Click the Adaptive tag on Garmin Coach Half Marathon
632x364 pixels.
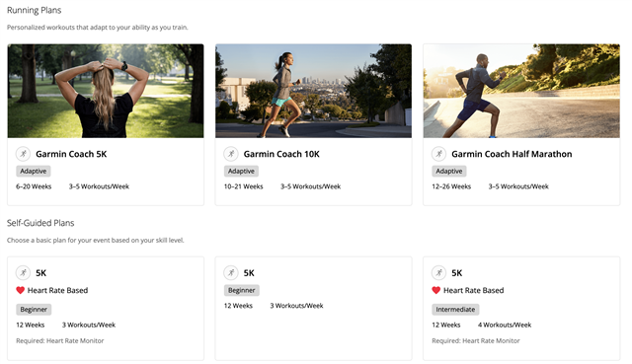(x=449, y=171)
